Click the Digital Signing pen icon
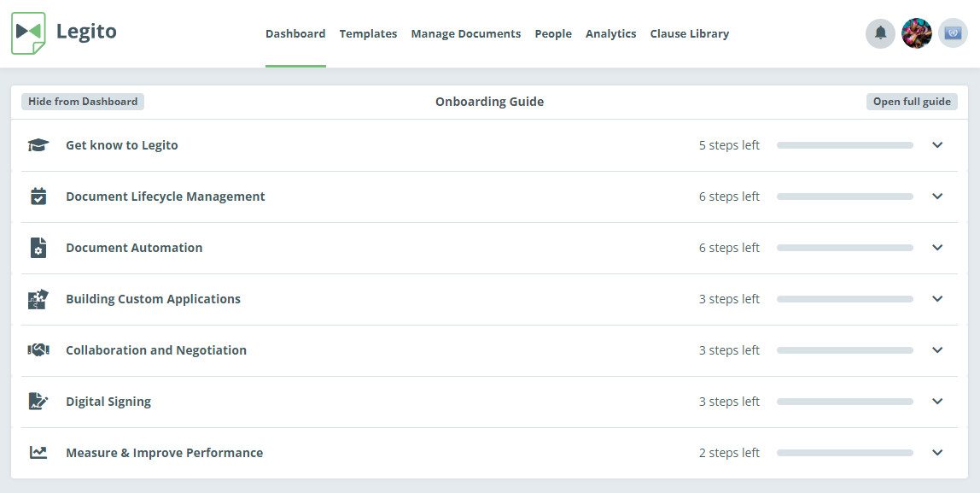The width and height of the screenshot is (980, 493). pos(38,402)
